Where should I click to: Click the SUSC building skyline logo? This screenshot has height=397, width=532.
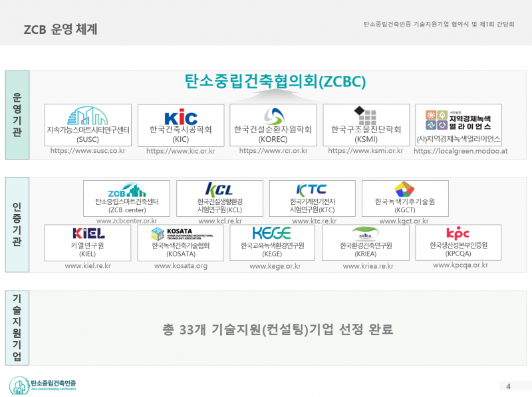88,116
